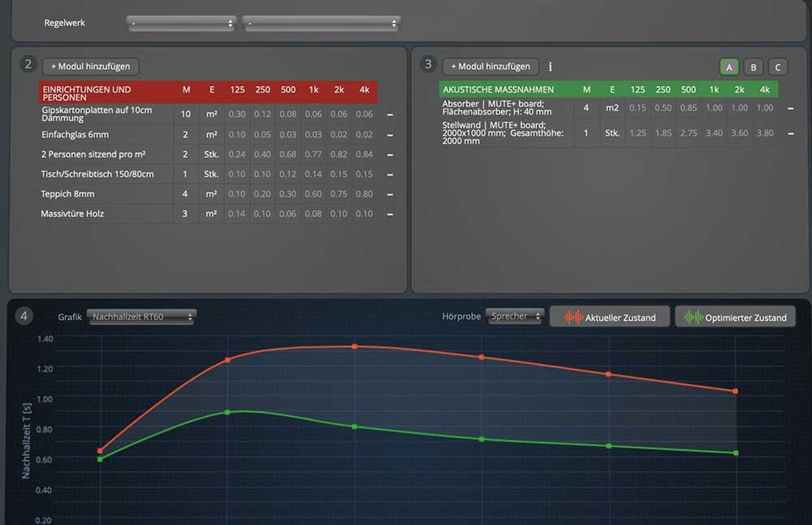The width and height of the screenshot is (812, 525).
Task: Remove the Absorber MUTE+ board row
Action: click(x=791, y=108)
